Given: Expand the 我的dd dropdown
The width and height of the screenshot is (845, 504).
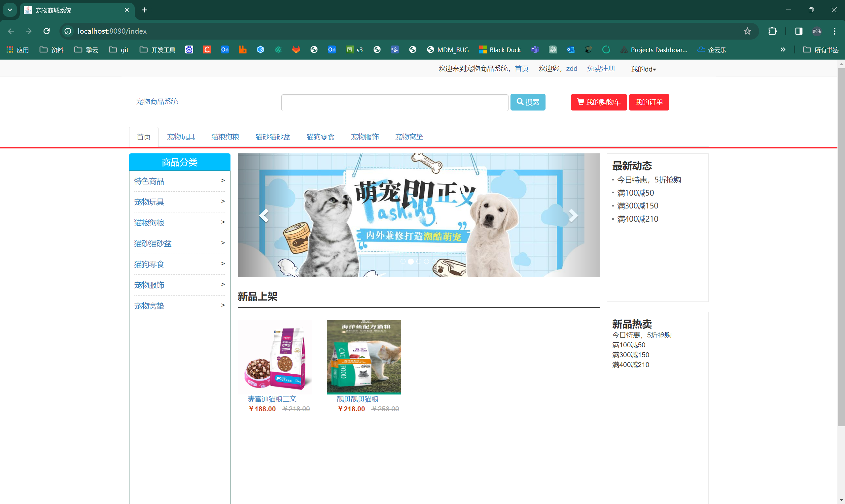Looking at the screenshot, I should (643, 69).
